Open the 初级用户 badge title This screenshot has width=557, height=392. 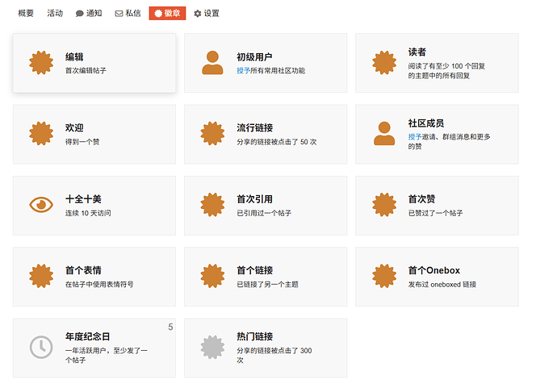(x=255, y=57)
